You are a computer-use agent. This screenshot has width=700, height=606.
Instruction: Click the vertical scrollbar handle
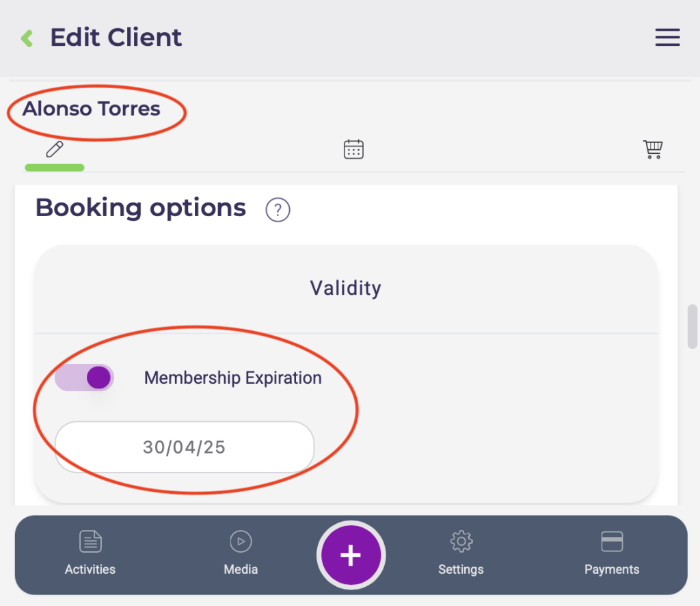tap(692, 326)
